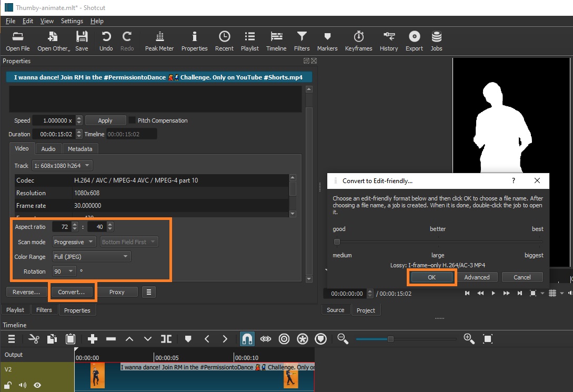The height and width of the screenshot is (392, 573).
Task: Open the Markers panel
Action: 327,41
